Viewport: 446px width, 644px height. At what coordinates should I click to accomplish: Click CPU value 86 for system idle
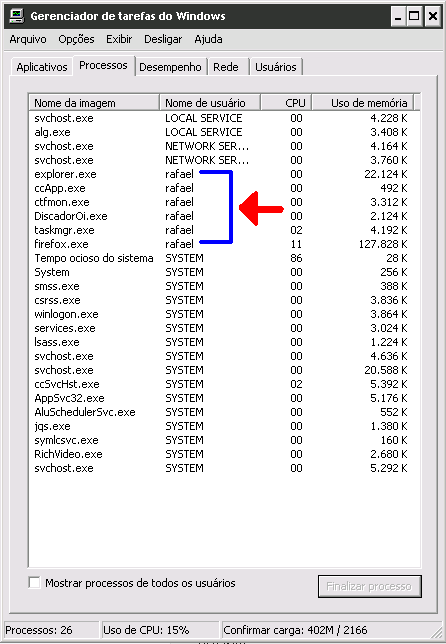296,258
